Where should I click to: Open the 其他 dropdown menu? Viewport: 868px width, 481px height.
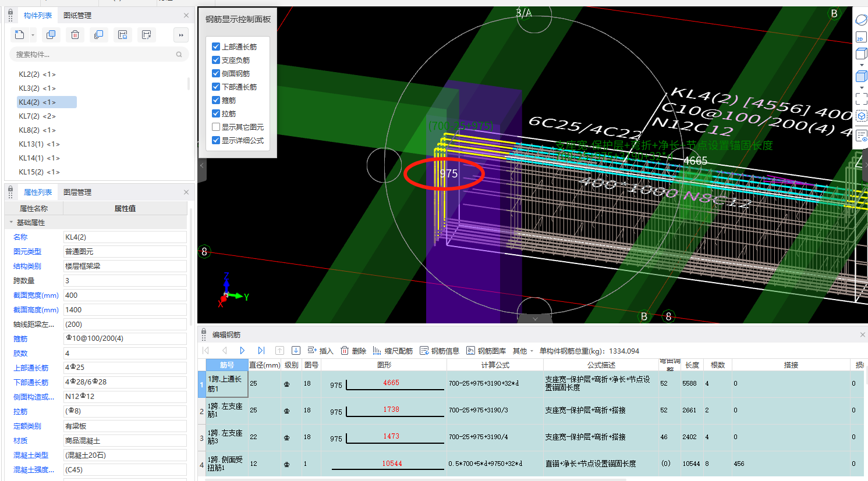[x=523, y=351]
